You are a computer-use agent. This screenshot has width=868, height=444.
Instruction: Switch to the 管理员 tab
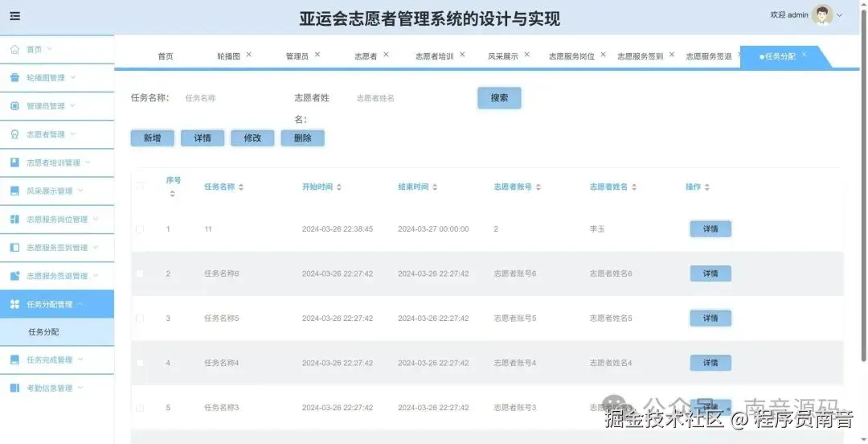click(297, 56)
